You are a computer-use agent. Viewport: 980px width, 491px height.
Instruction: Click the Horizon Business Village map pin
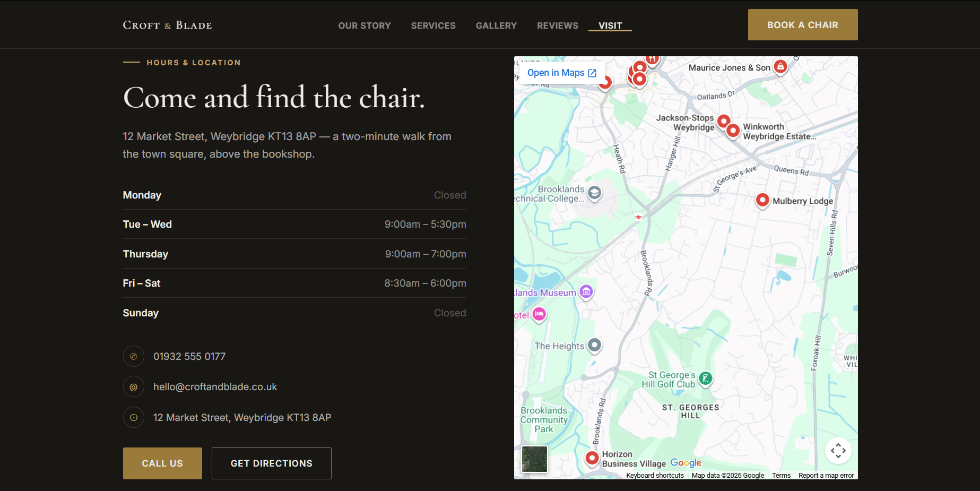coord(592,458)
